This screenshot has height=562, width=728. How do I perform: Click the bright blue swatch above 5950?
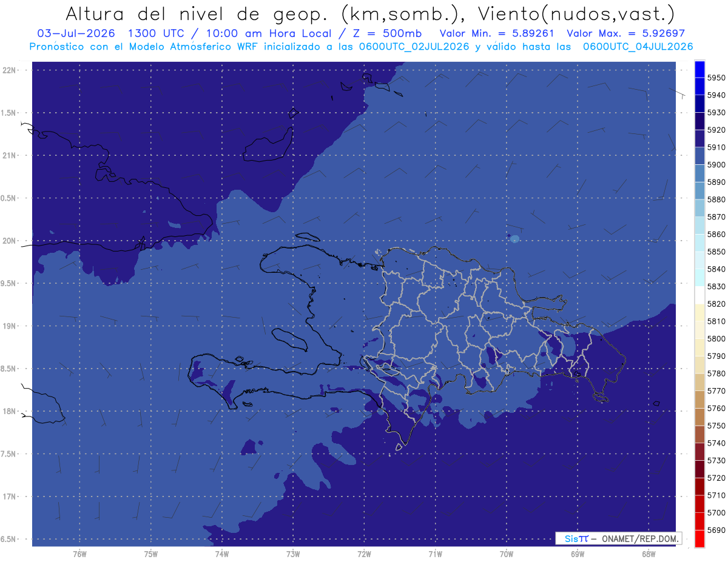(x=699, y=69)
